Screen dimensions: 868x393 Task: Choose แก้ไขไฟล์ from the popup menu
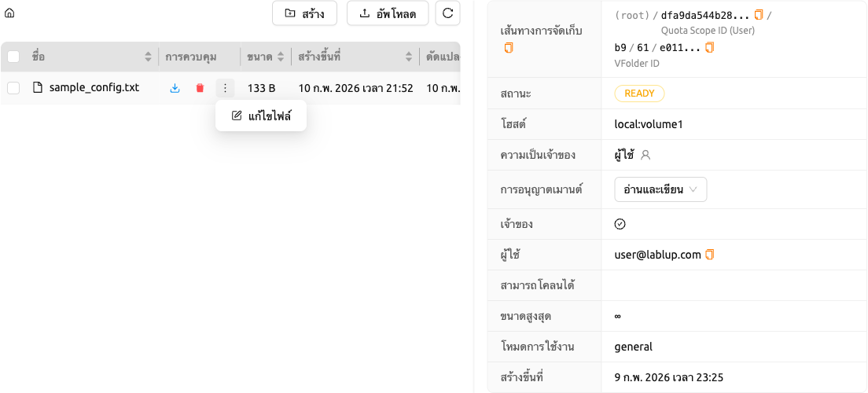tap(261, 116)
